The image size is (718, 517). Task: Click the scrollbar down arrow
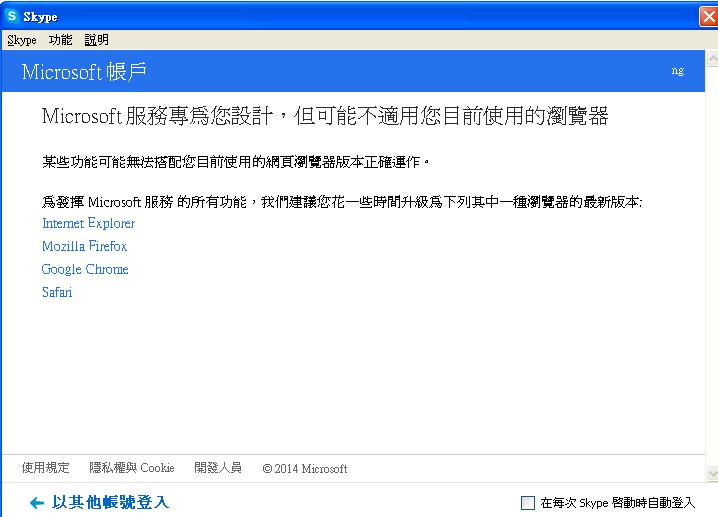711,473
